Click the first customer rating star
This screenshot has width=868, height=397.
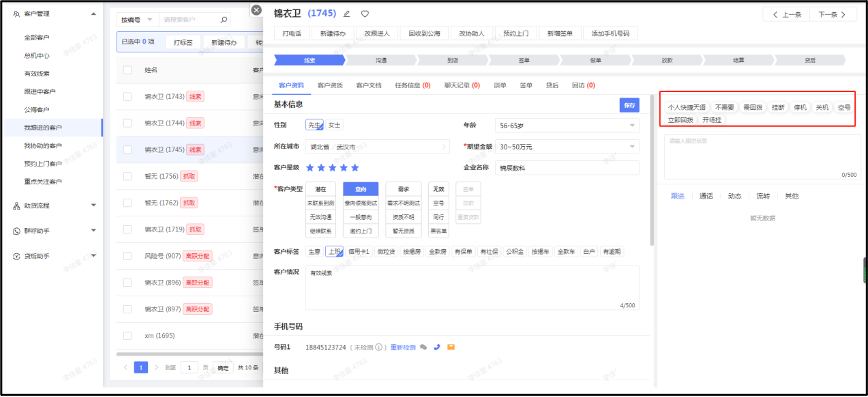310,167
